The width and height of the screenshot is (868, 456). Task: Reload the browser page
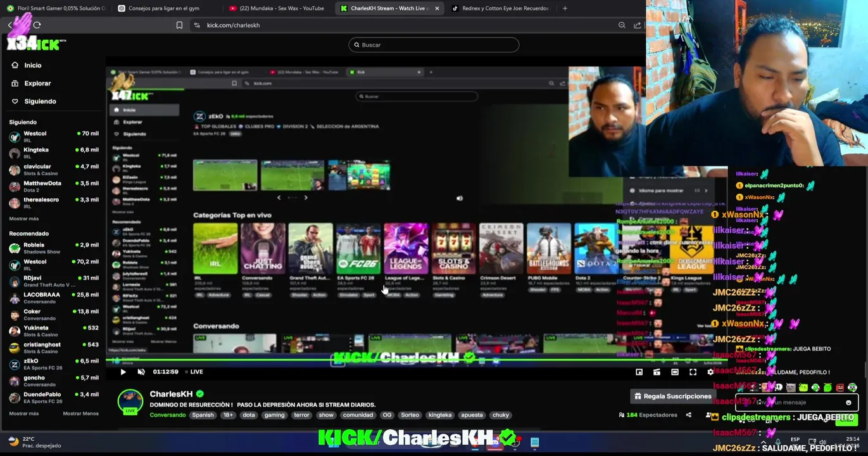click(37, 25)
